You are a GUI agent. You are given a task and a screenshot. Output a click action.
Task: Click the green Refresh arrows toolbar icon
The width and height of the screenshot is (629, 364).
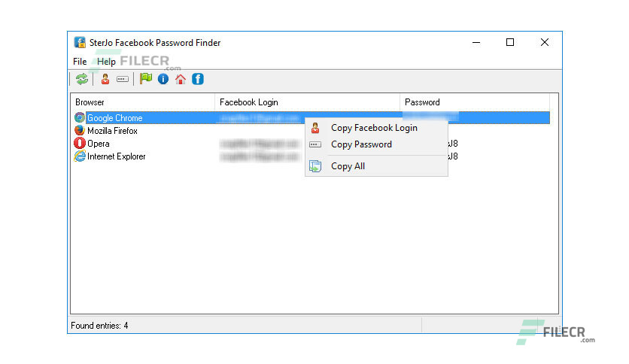[82, 79]
